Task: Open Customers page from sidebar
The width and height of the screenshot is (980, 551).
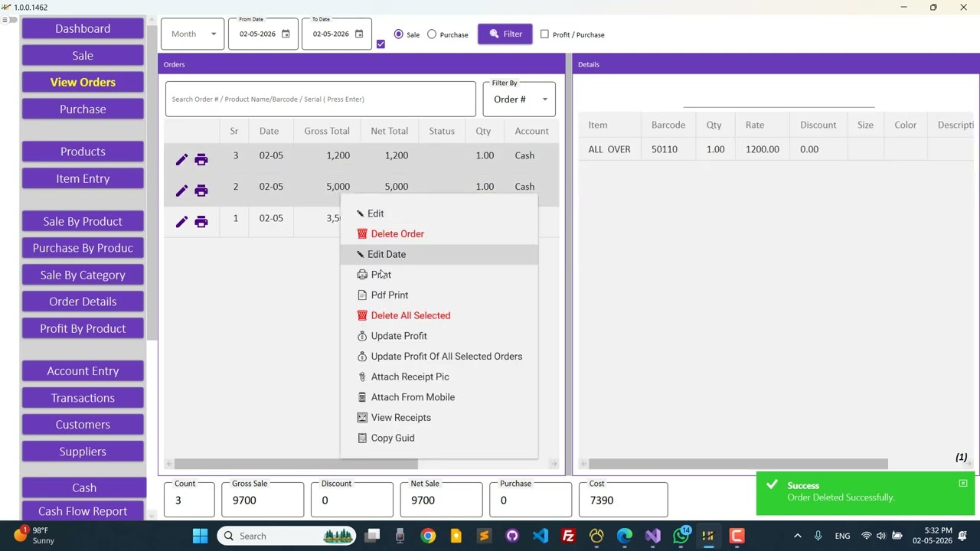Action: click(x=83, y=425)
